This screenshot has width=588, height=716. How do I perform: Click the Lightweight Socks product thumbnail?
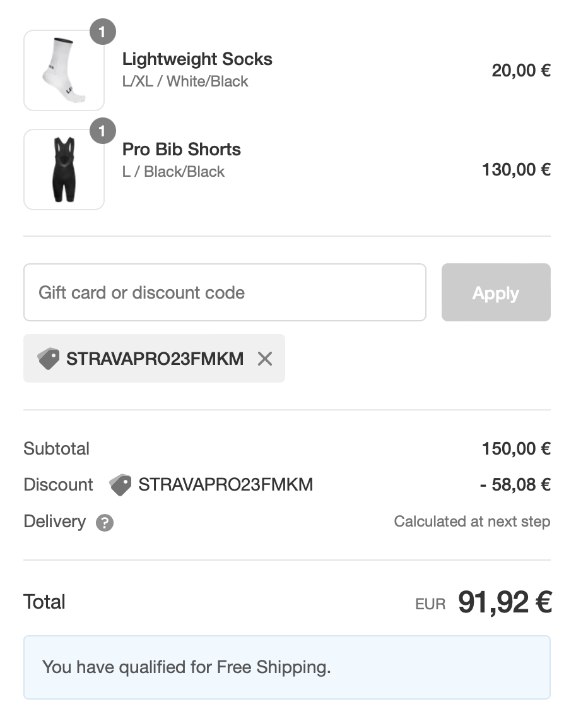pos(64,71)
